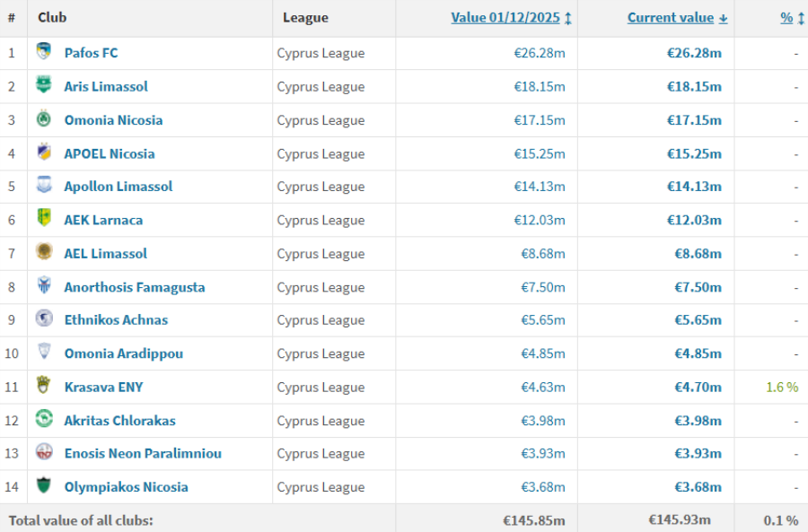Screen dimensions: 808x532
Task: Open the Omonia Aradippou club link
Action: [123, 353]
